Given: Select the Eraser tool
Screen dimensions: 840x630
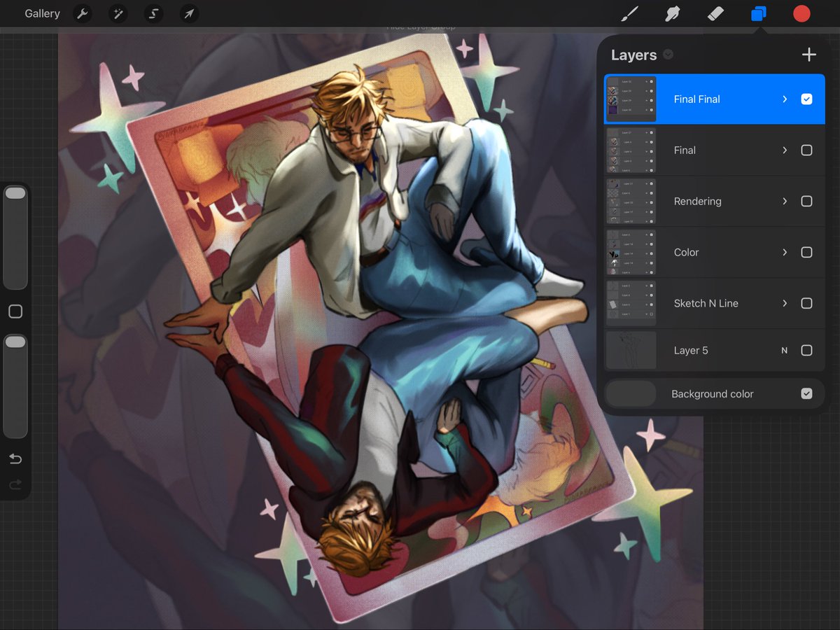Looking at the screenshot, I should coord(715,13).
